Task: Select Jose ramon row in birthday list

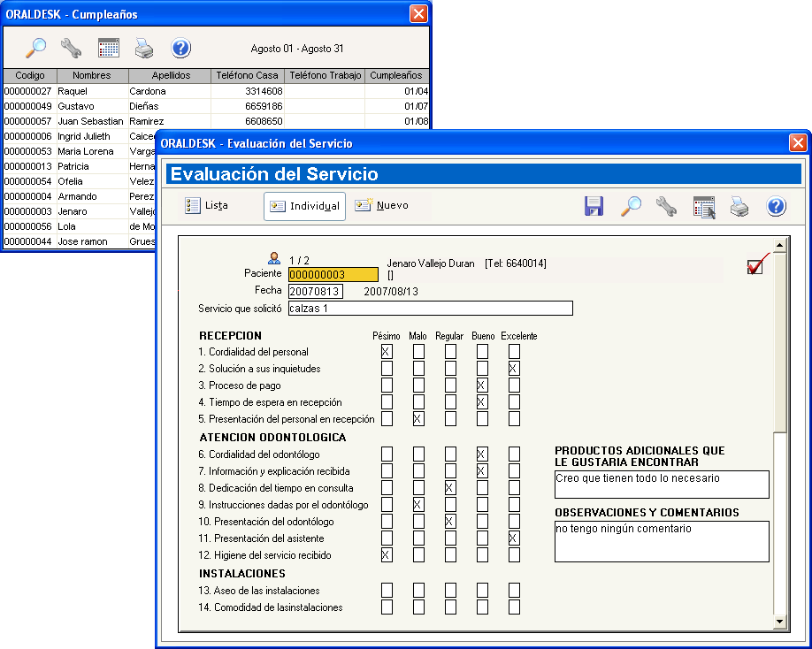Action: point(80,241)
